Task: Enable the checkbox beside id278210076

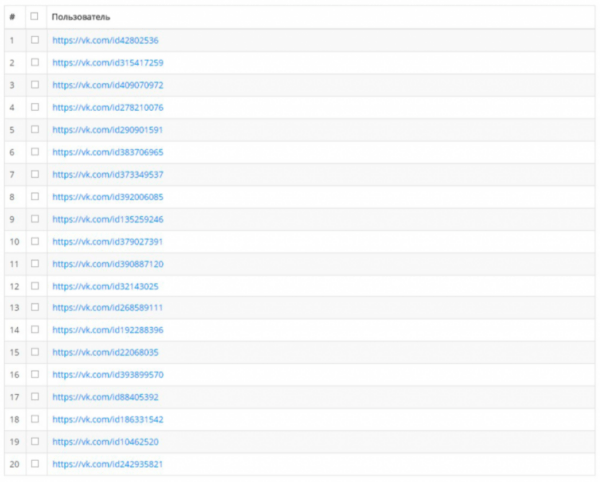Action: click(35, 107)
